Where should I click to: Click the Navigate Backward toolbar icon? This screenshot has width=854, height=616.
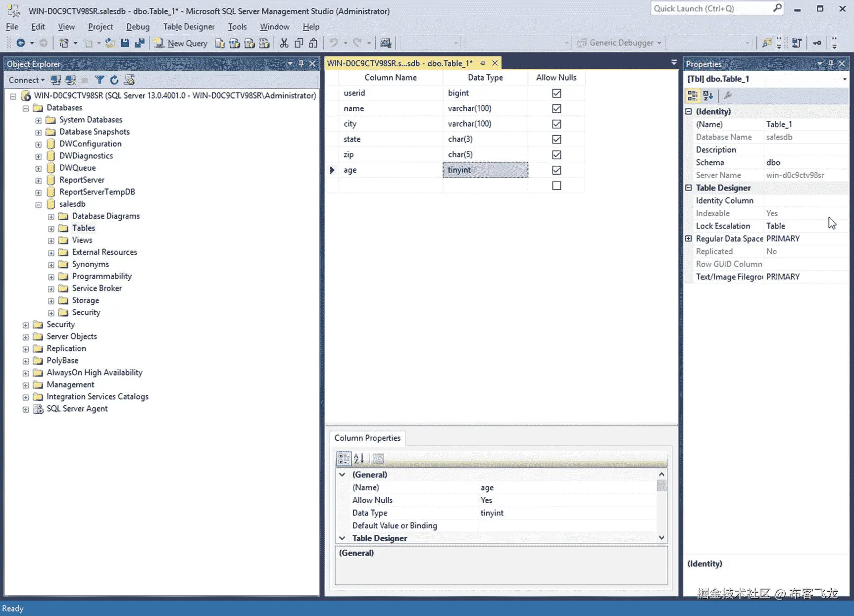pos(21,43)
